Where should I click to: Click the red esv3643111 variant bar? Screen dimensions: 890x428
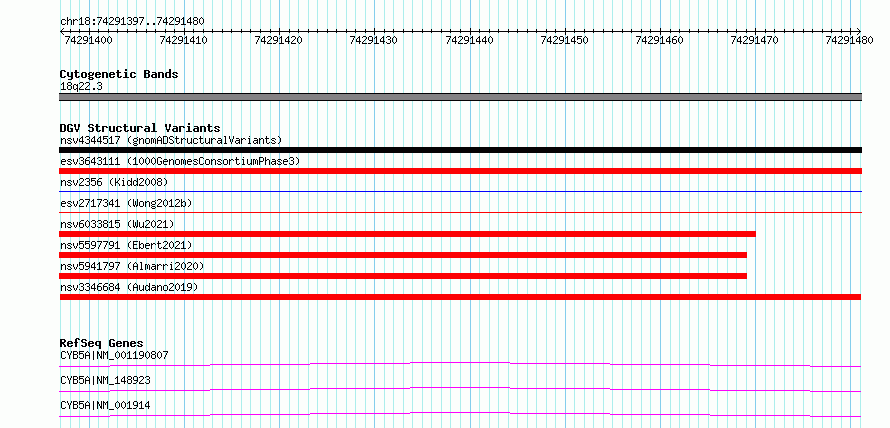pyautogui.click(x=460, y=171)
